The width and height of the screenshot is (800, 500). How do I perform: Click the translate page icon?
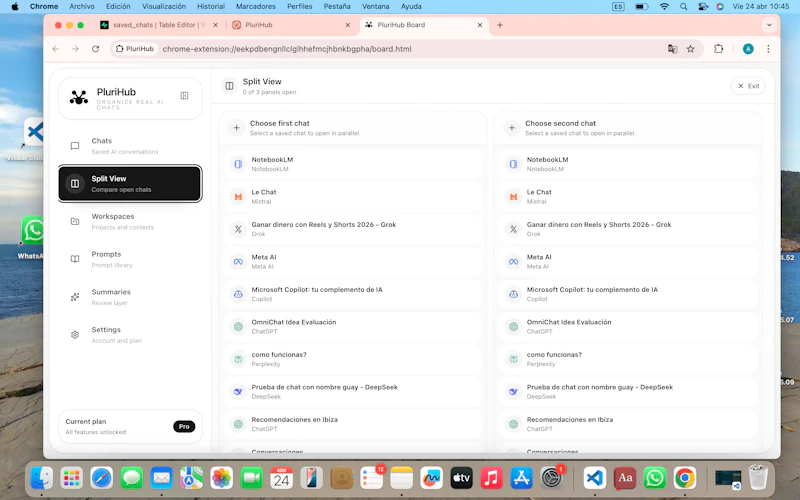[x=672, y=49]
